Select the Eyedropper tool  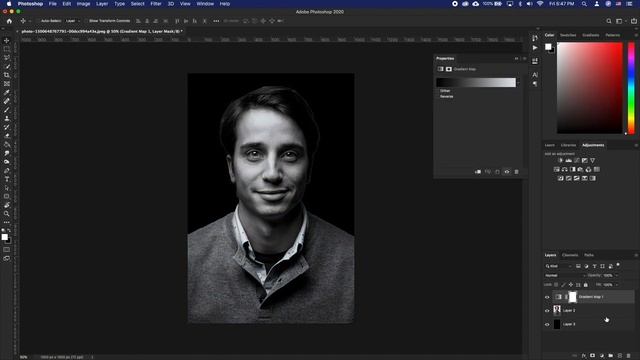(x=7, y=92)
